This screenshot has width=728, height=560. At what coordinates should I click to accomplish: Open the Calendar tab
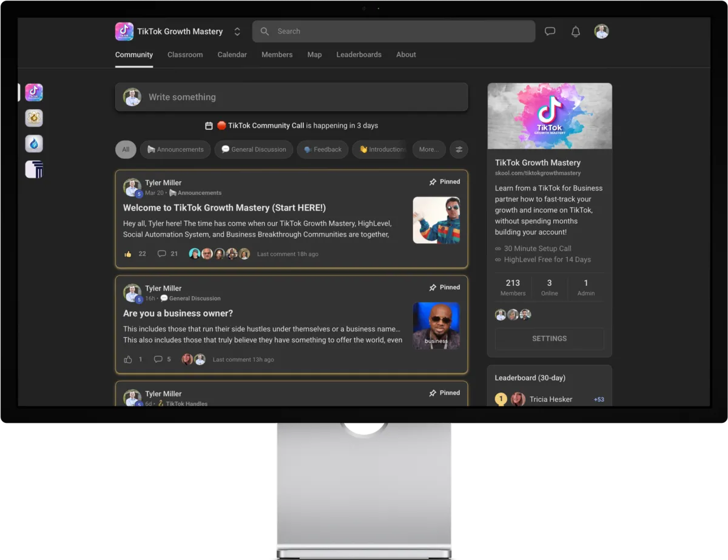pyautogui.click(x=232, y=55)
